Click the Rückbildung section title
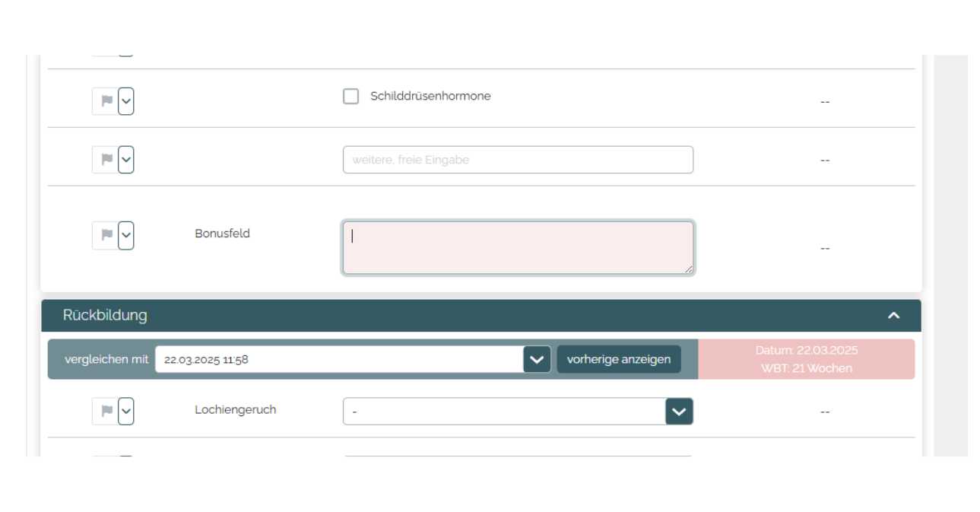The height and width of the screenshot is (512, 980). [x=105, y=316]
